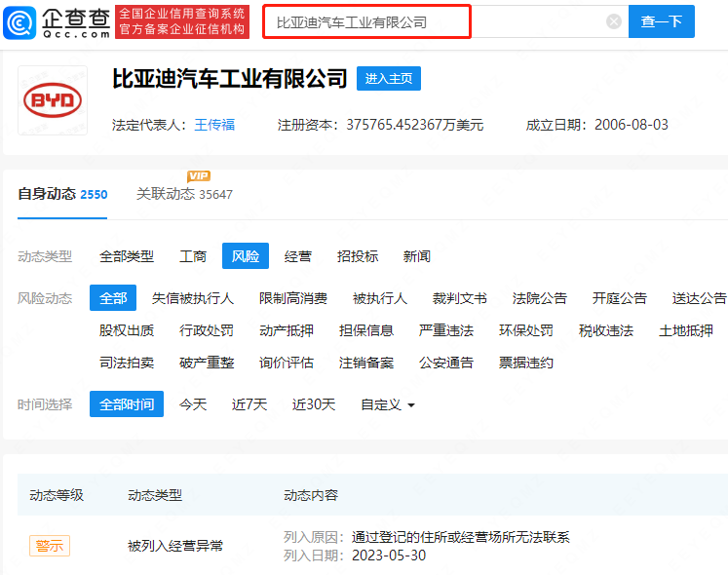728x575 pixels.
Task: Filter by 公安通告
Action: pyautogui.click(x=445, y=363)
